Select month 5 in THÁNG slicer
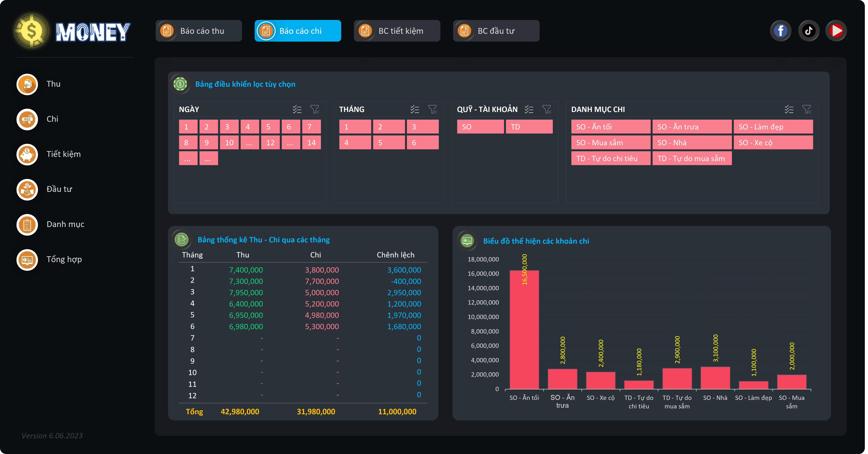Screen dimensions: 868x454 389,142
